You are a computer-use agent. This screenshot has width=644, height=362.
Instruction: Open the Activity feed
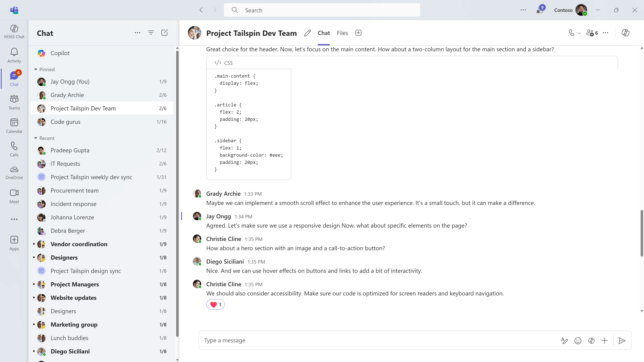tap(14, 55)
